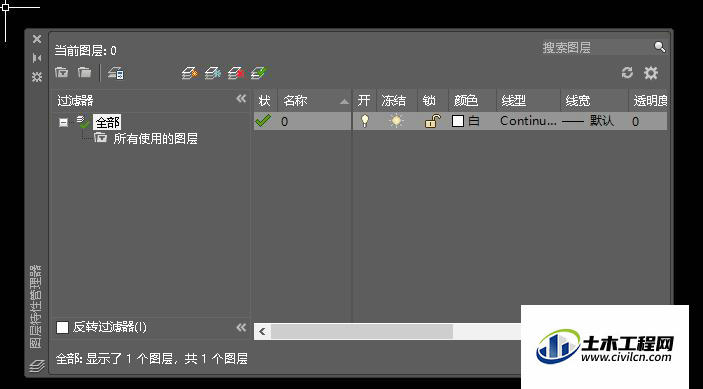Toggle layer 0 on/off light bulb
Image resolution: width=703 pixels, height=389 pixels.
[365, 121]
